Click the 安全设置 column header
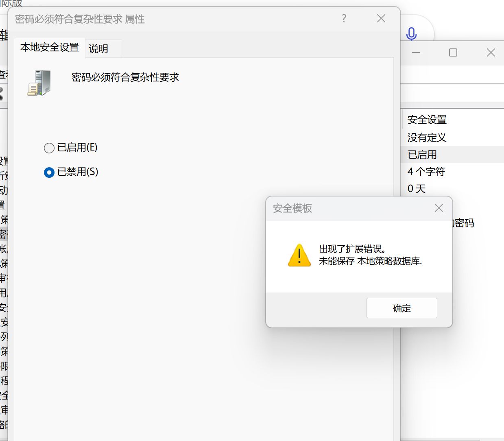 [x=427, y=120]
